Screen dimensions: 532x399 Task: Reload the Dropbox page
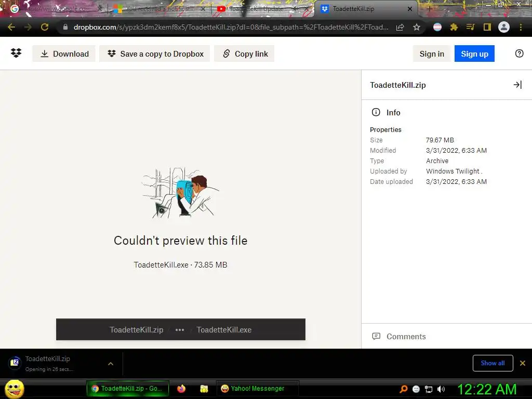[45, 27]
